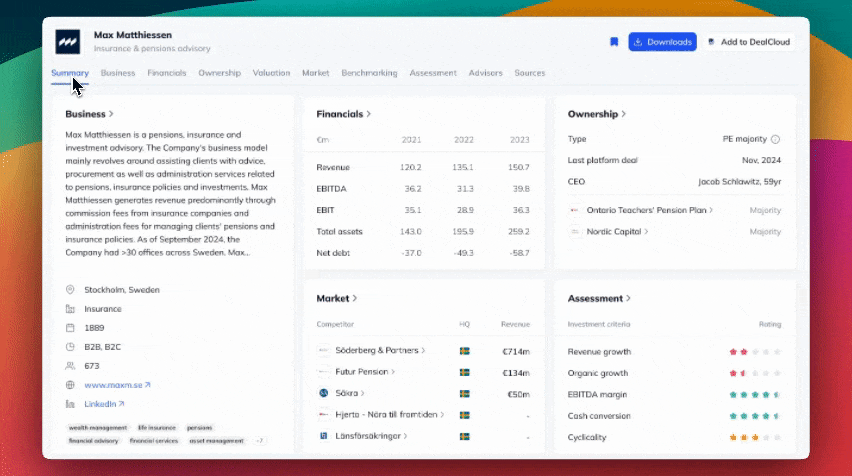Expand the Assessment card heading

point(599,298)
